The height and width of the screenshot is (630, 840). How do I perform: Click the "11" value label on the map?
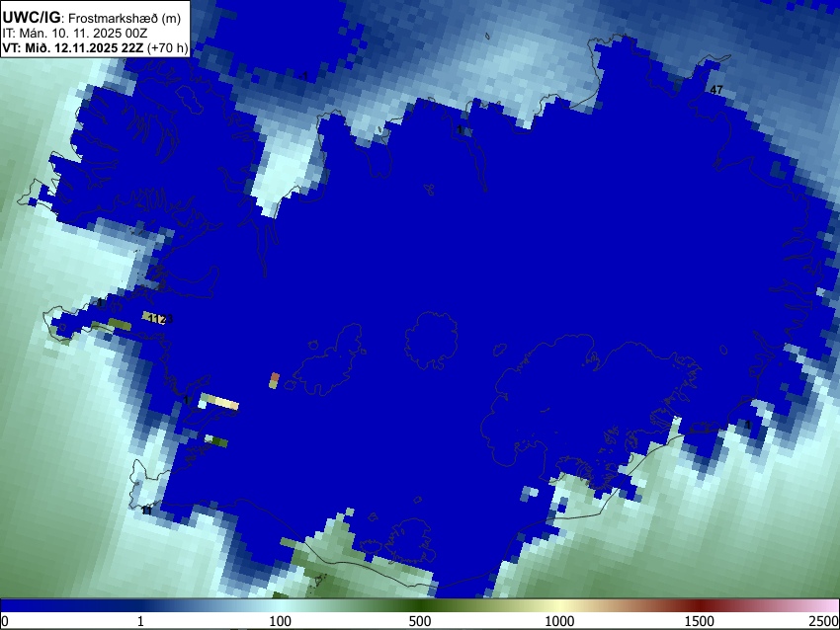[146, 511]
